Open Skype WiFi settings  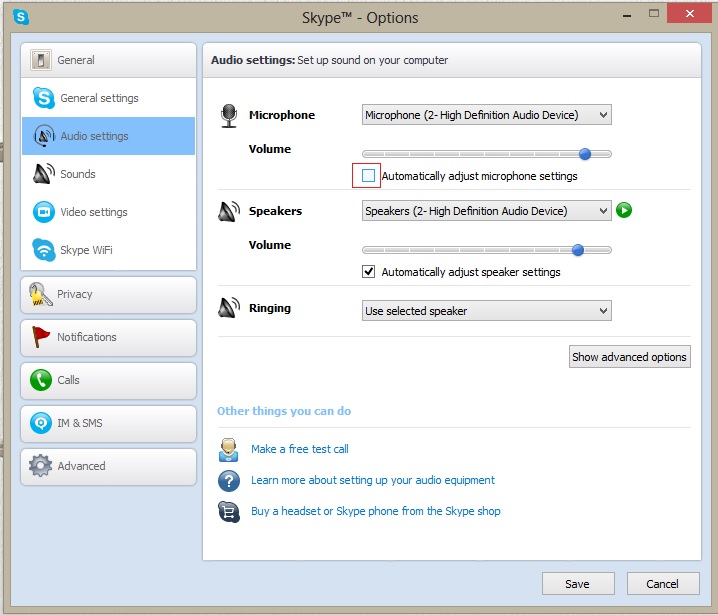[109, 250]
